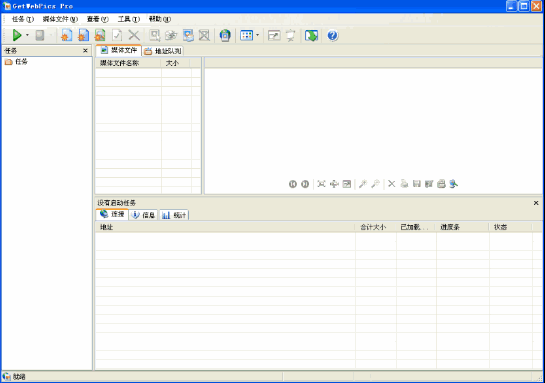Viewport: 545px width, 383px height.
Task: Click the page with checkmark icon
Action: pyautogui.click(x=117, y=35)
